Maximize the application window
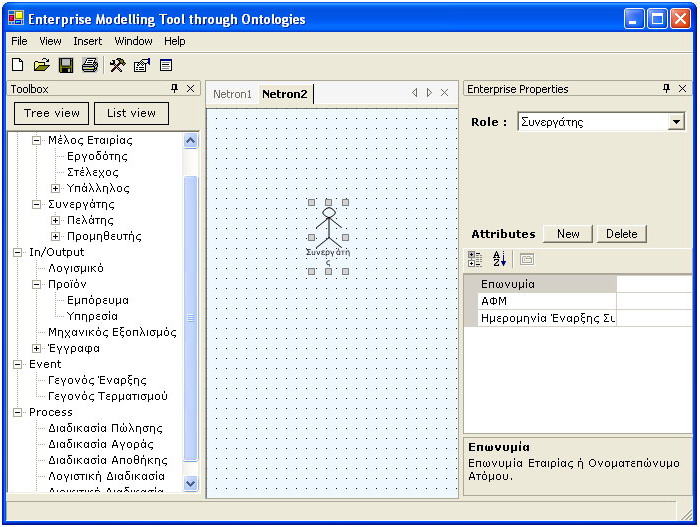 click(x=657, y=19)
